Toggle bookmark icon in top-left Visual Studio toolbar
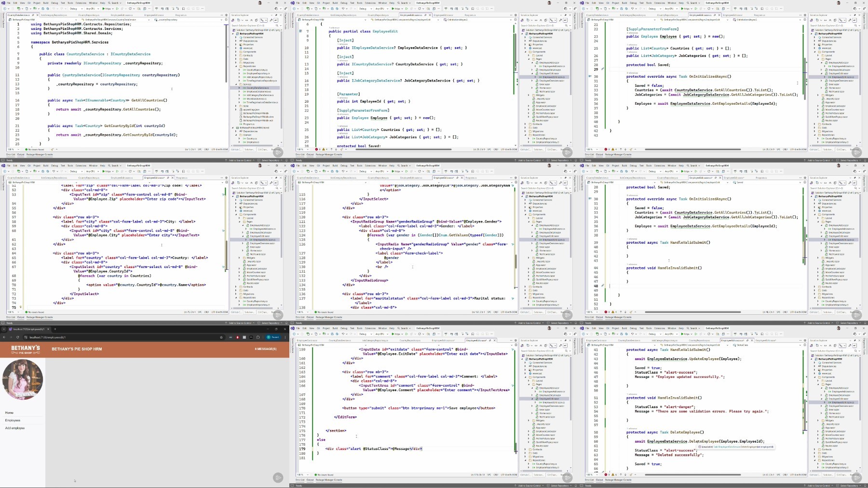 click(x=183, y=9)
